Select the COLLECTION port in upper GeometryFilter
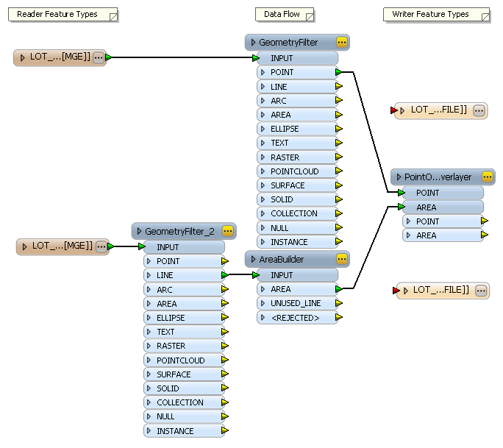 pyautogui.click(x=293, y=213)
